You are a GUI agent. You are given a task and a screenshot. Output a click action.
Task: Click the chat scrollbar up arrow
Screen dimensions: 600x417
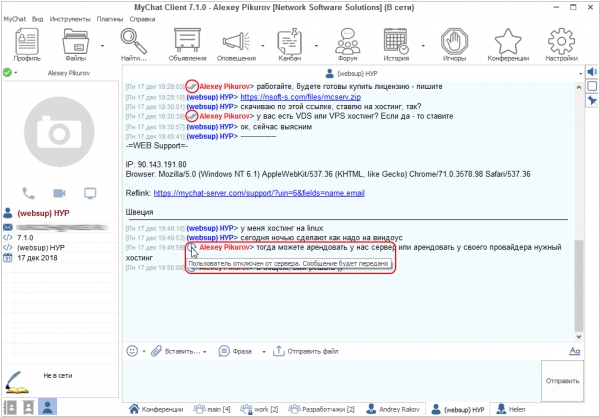coord(579,87)
